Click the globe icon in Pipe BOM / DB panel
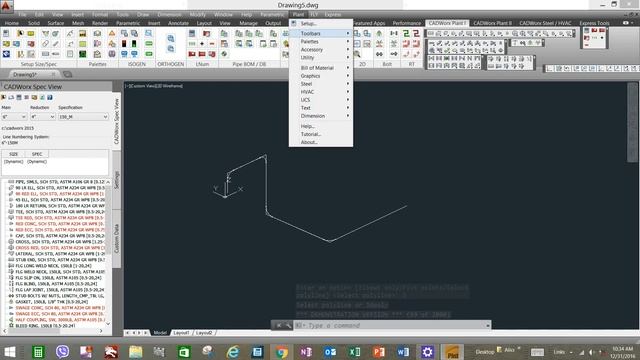The width and height of the screenshot is (640, 360). tap(224, 54)
